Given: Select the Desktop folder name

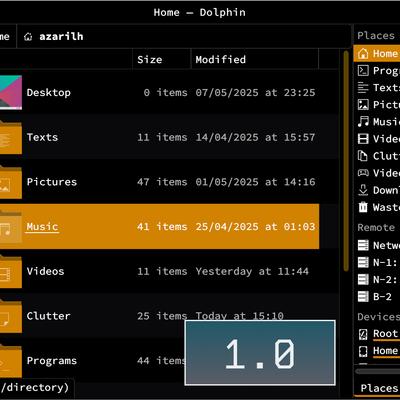Looking at the screenshot, I should click(48, 93).
